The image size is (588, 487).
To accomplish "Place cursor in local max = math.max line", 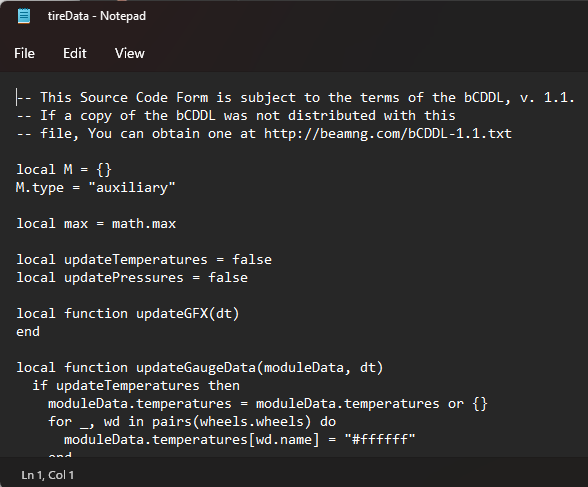I will click(x=96, y=223).
